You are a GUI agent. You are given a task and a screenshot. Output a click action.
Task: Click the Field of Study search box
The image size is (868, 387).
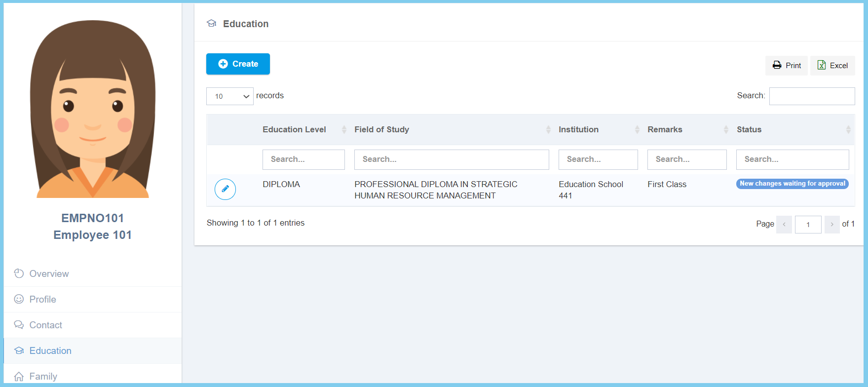tap(451, 159)
